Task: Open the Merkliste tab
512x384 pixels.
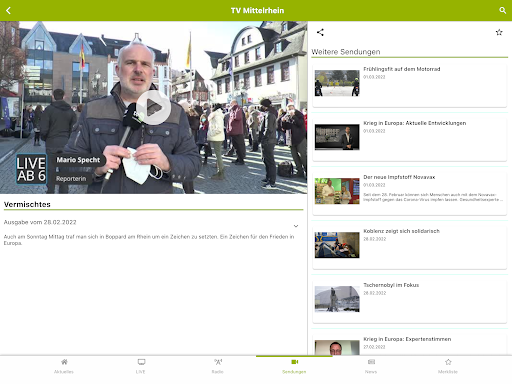Action: tap(448, 366)
